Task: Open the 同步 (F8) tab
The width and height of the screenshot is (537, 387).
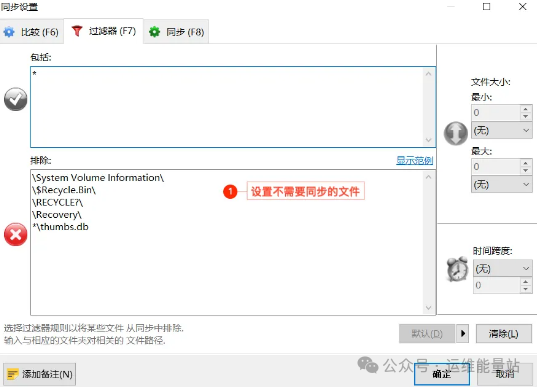Action: [x=176, y=32]
